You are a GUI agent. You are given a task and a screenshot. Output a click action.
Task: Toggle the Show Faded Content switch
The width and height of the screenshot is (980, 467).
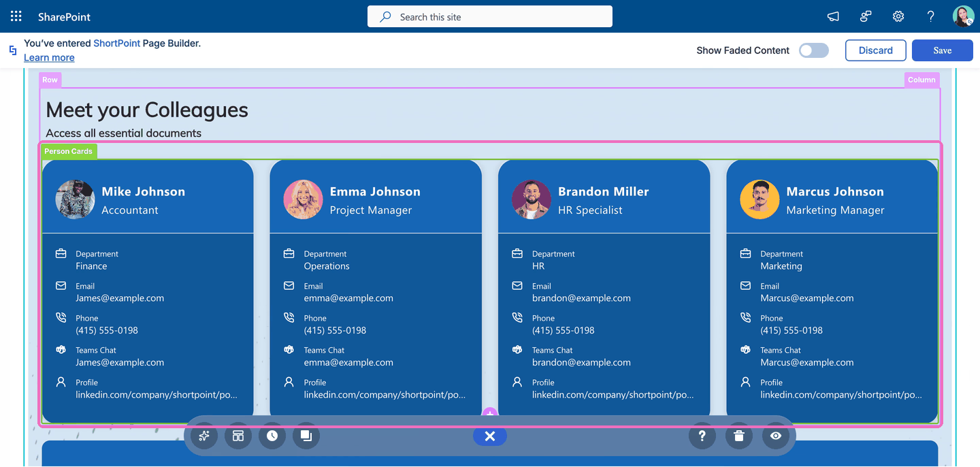(x=814, y=50)
